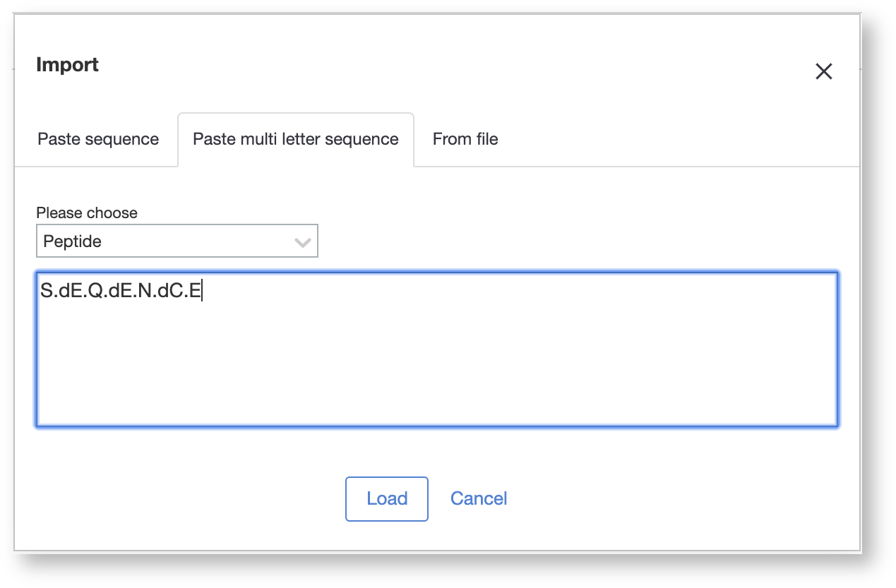
Task: Click the currently active multi letter tab
Action: coord(295,139)
